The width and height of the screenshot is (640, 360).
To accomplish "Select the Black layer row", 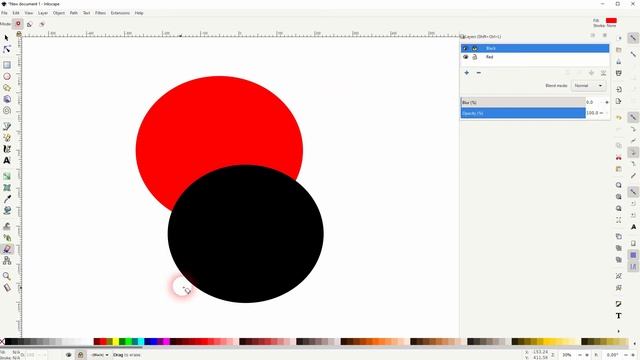I will point(535,49).
